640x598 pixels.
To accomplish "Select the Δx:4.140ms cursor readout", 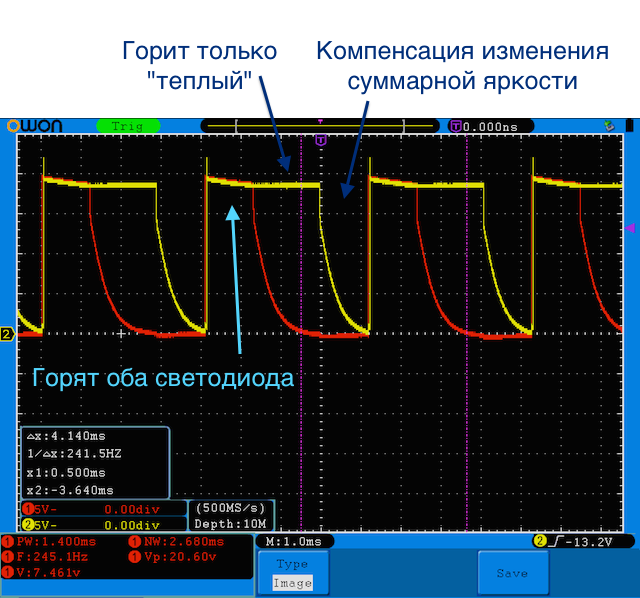I will pyautogui.click(x=66, y=436).
